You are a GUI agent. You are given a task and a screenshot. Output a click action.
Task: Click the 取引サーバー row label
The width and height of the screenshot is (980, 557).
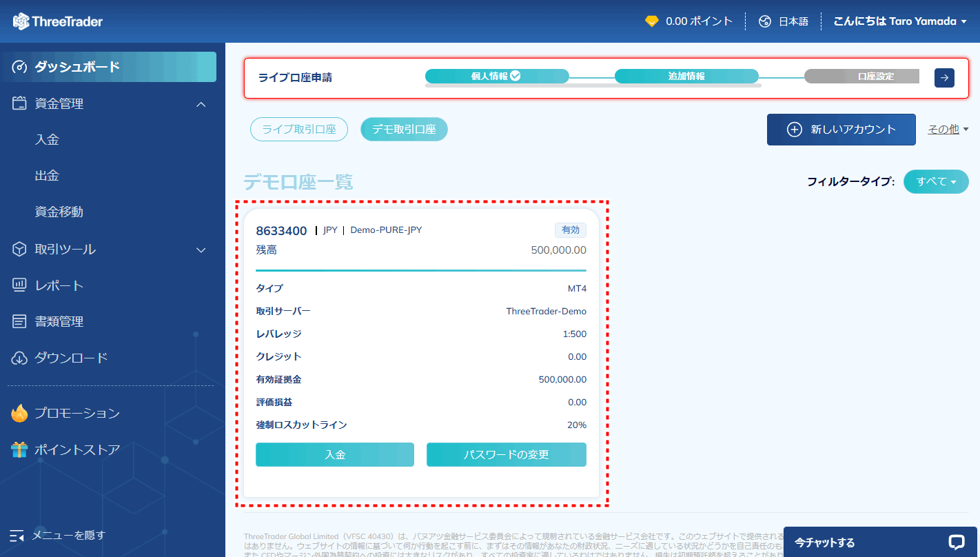coord(283,311)
